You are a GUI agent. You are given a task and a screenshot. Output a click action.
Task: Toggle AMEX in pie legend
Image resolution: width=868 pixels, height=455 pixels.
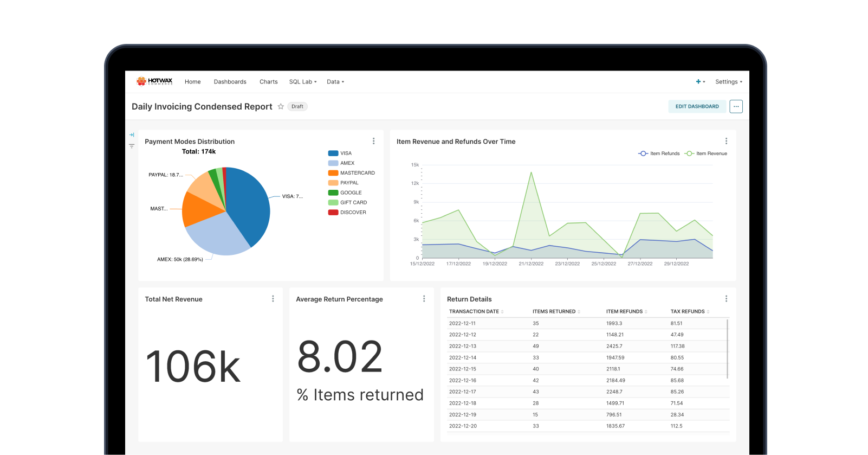tap(341, 163)
